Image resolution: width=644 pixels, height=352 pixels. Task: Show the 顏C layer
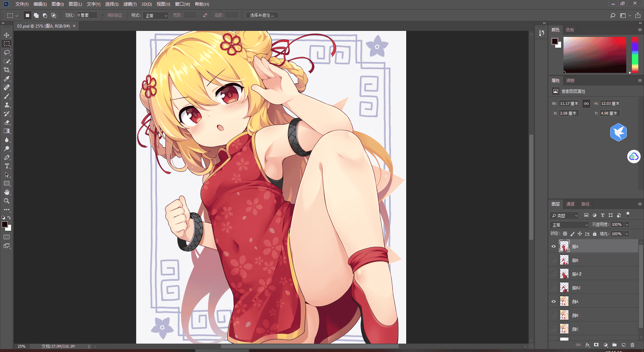pyautogui.click(x=553, y=329)
